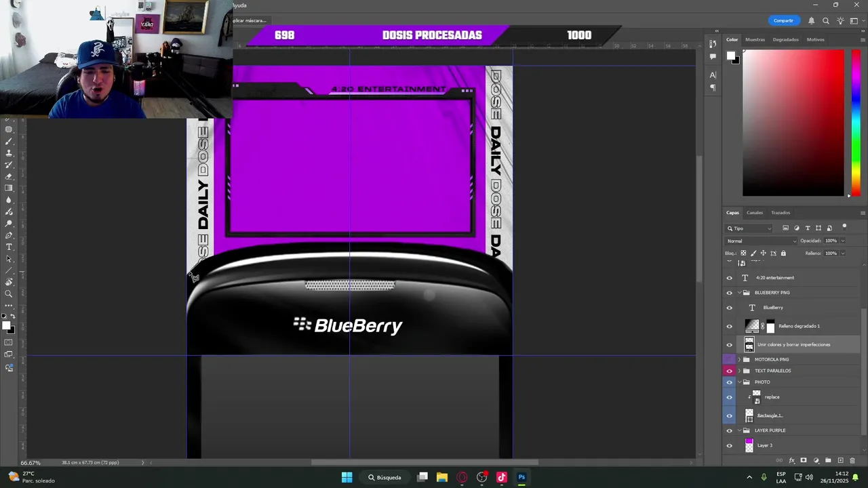The width and height of the screenshot is (868, 488).
Task: Hide the LAYER PURPLE group
Action: [730, 430]
